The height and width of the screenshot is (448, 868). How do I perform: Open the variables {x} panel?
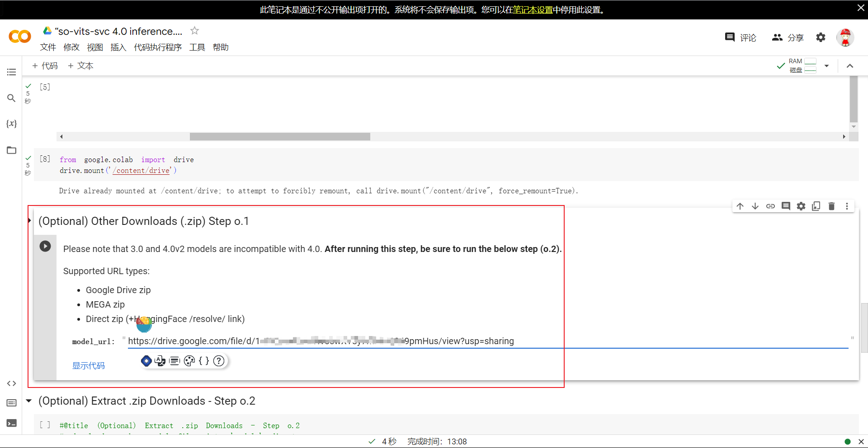11,124
